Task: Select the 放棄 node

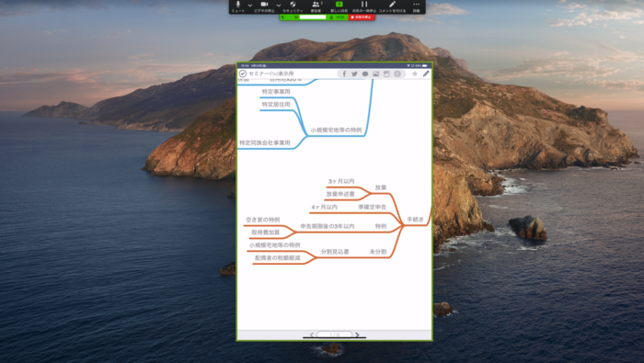Action: click(x=381, y=187)
